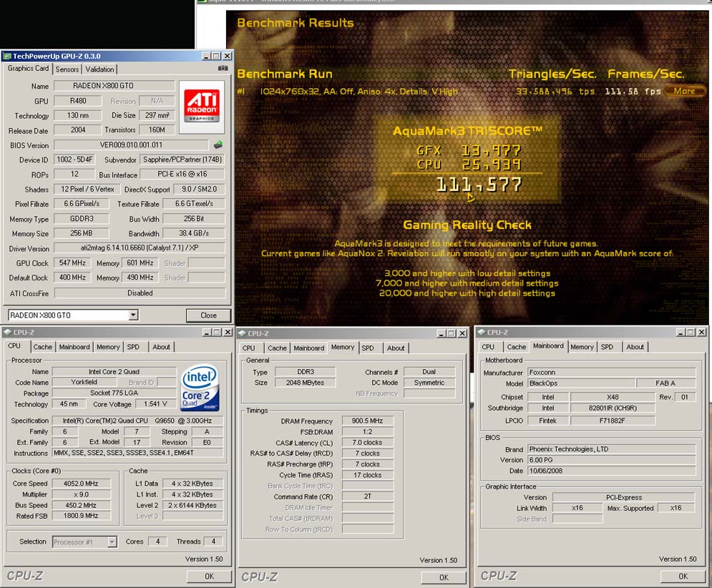
Task: Click the ATI CrossFire Disabled field
Action: pos(140,293)
